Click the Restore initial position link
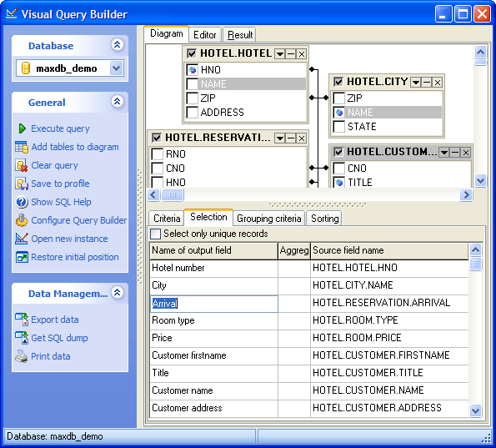Image resolution: width=496 pixels, height=448 pixels. tap(75, 257)
